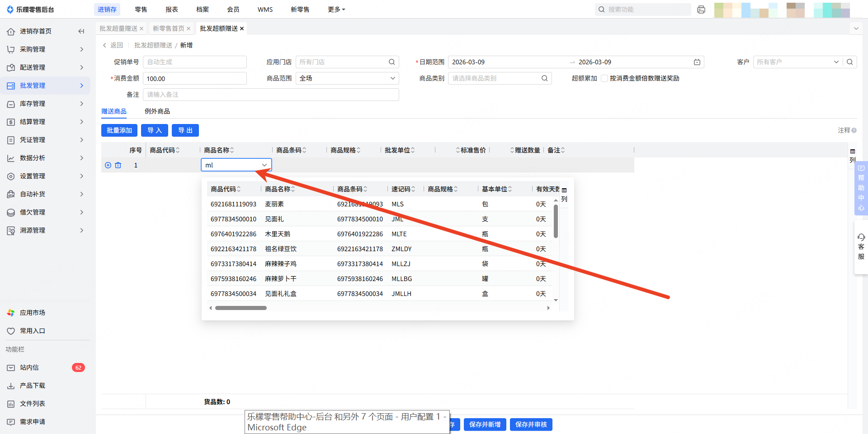
Task: Open column settings icon in product dropdown
Action: [564, 190]
